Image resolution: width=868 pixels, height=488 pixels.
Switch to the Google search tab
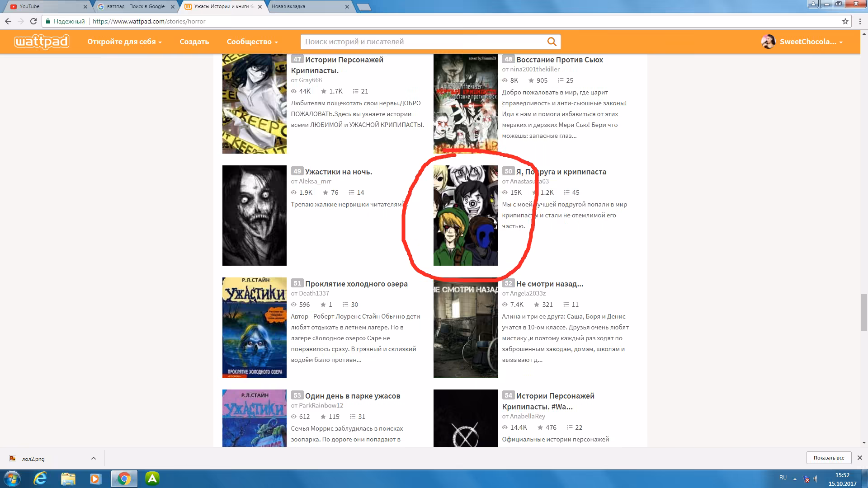pyautogui.click(x=135, y=7)
